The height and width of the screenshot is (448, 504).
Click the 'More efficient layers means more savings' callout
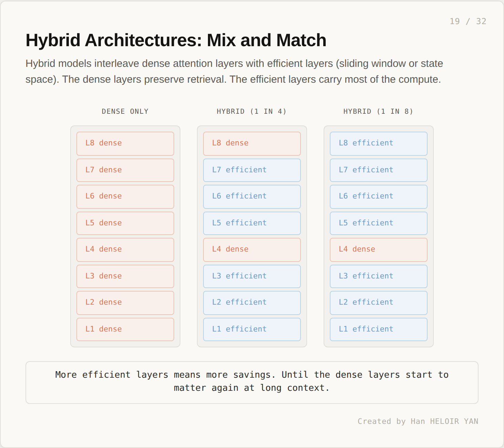(252, 383)
